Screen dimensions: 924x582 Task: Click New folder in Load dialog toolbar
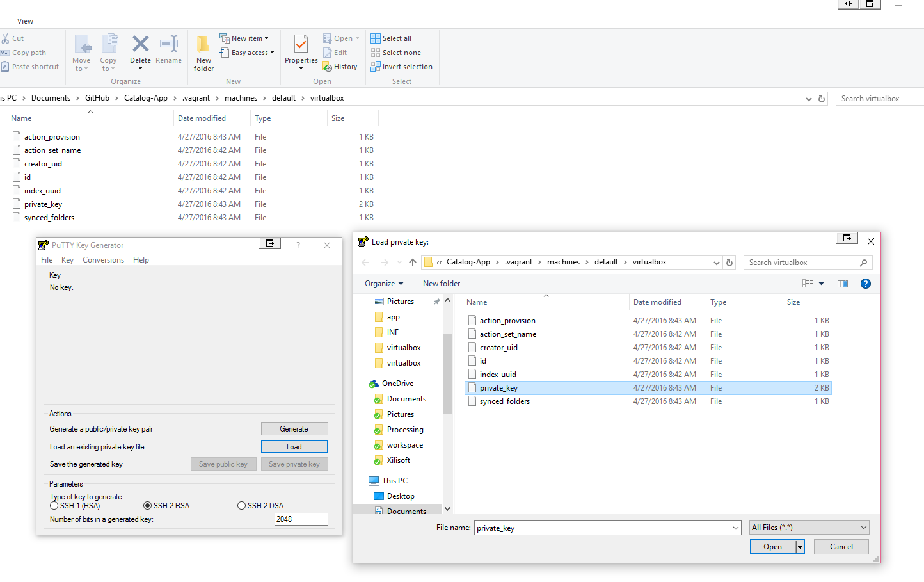click(x=442, y=284)
